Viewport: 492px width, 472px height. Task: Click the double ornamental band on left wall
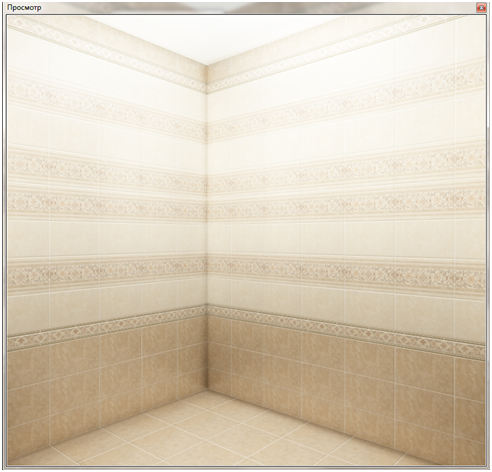click(107, 187)
